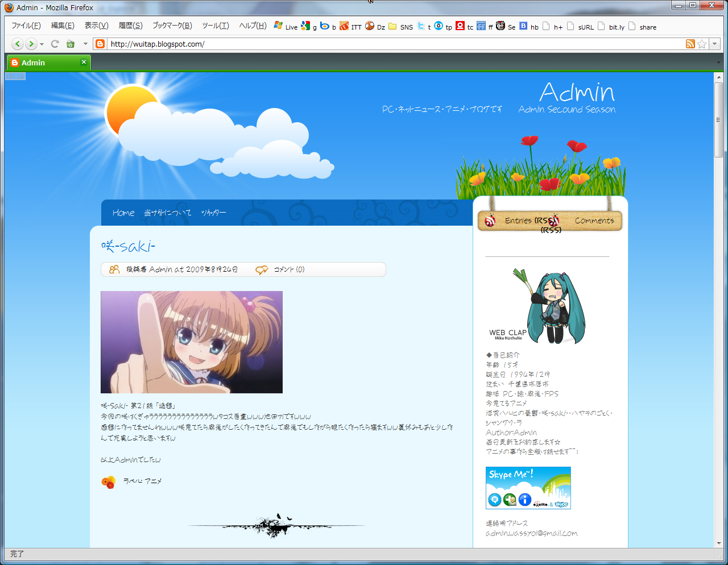The width and height of the screenshot is (728, 565).
Task: Click the vertical scrollbar thumb
Action: click(718, 120)
